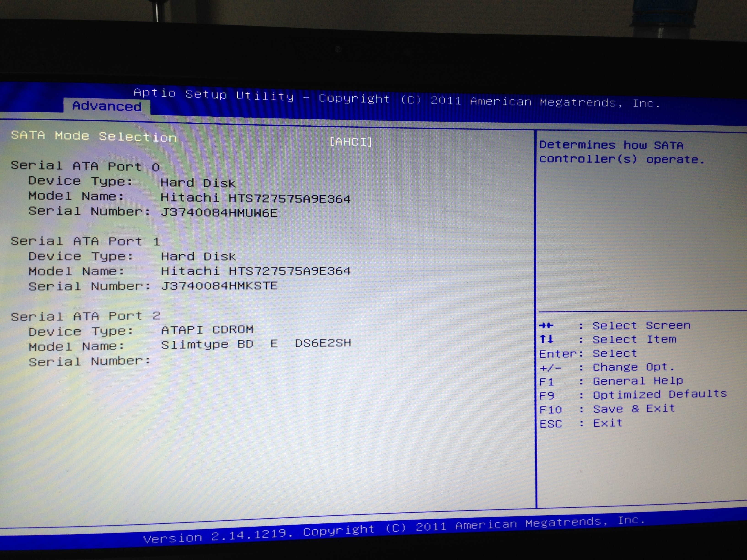
Task: Open the SATA Mode [AHCI] option
Action: tap(351, 141)
